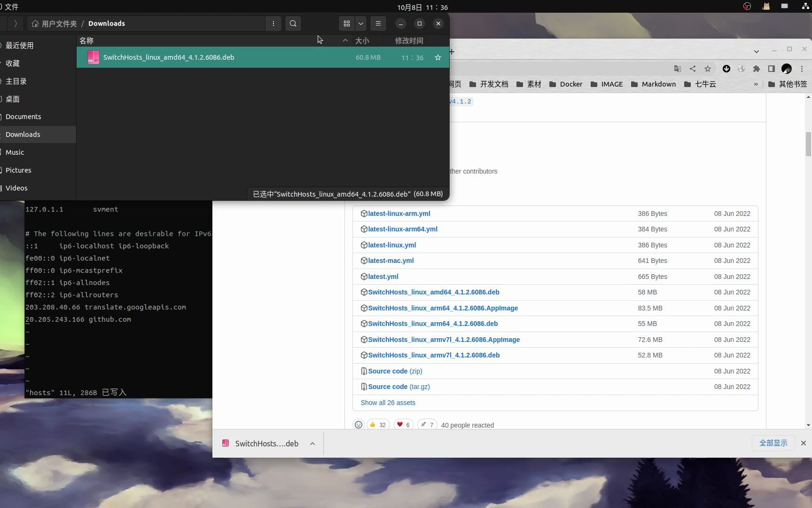Click share icon in browser address bar
The width and height of the screenshot is (812, 508).
[x=693, y=69]
